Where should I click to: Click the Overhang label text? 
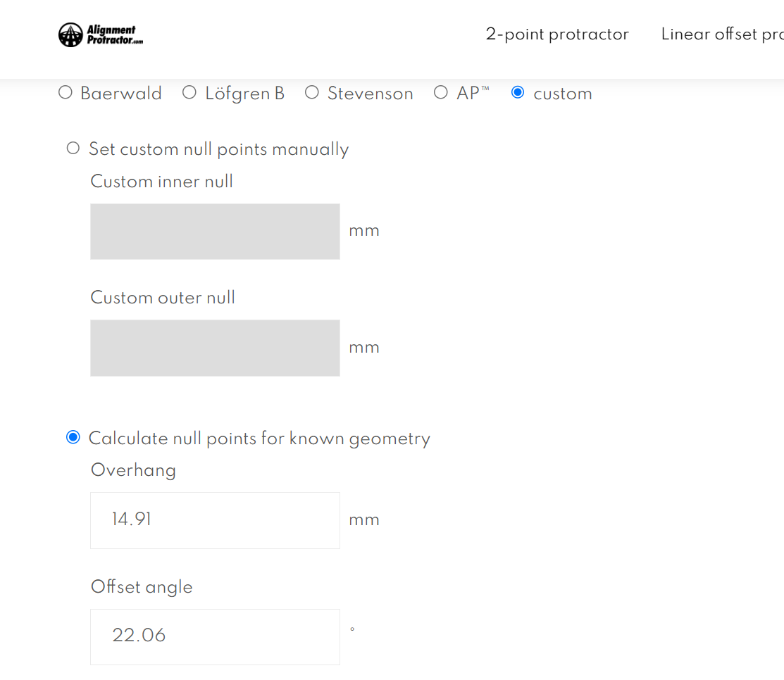coord(133,470)
